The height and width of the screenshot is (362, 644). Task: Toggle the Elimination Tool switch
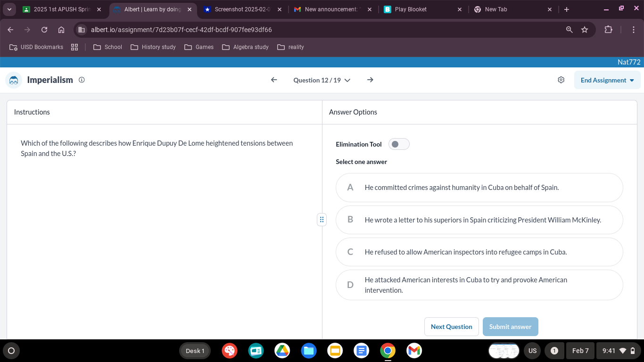pyautogui.click(x=399, y=144)
